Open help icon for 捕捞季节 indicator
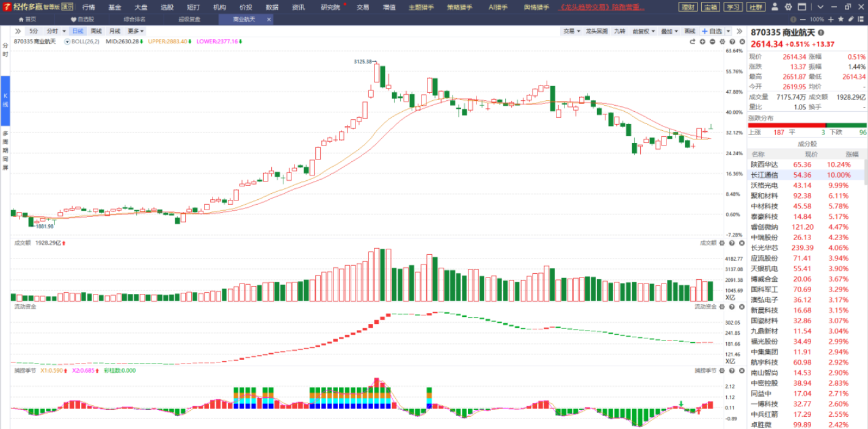 tap(732, 371)
